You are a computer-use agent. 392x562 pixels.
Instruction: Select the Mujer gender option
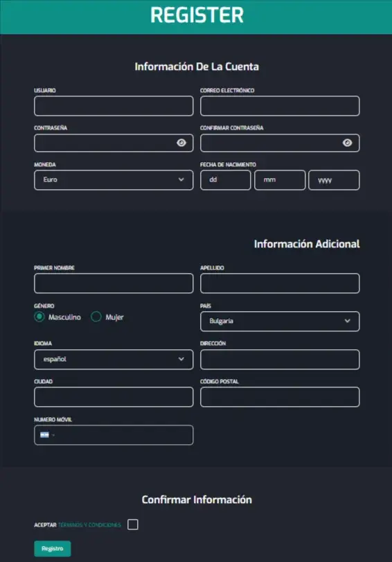[96, 317]
